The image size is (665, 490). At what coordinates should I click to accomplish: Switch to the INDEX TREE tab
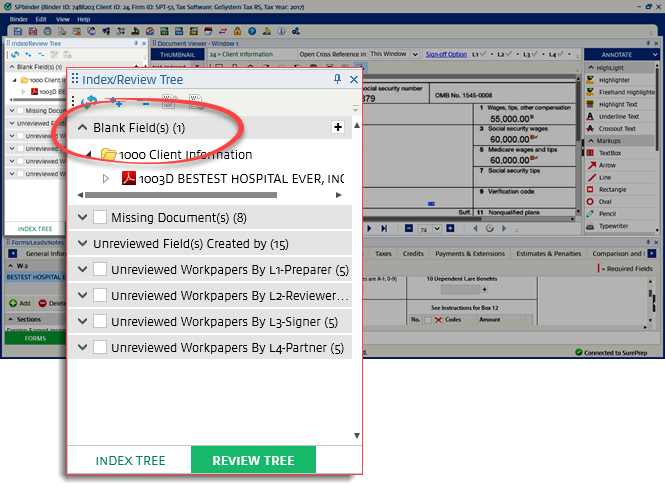click(x=129, y=460)
